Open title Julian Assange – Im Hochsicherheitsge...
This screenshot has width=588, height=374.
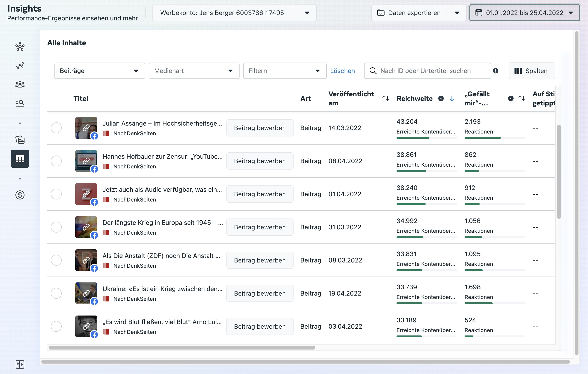click(162, 123)
